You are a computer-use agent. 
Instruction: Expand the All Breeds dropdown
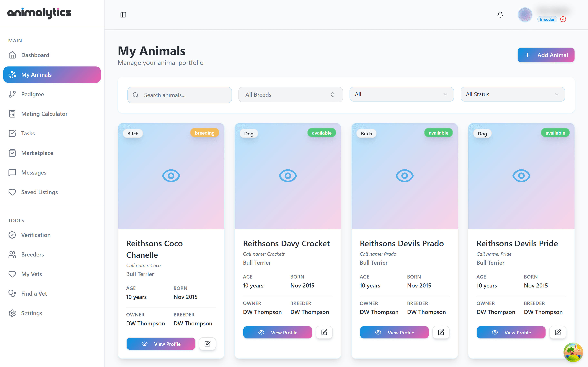290,95
